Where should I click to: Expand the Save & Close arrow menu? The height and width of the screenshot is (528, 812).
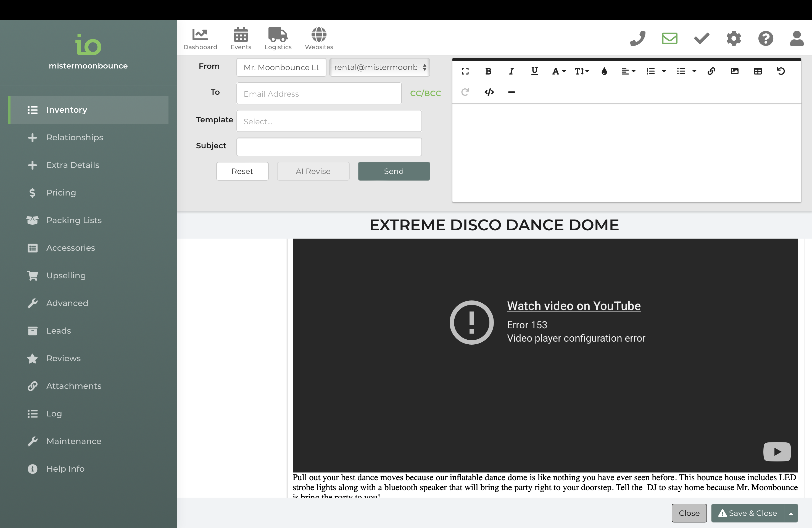pyautogui.click(x=791, y=513)
